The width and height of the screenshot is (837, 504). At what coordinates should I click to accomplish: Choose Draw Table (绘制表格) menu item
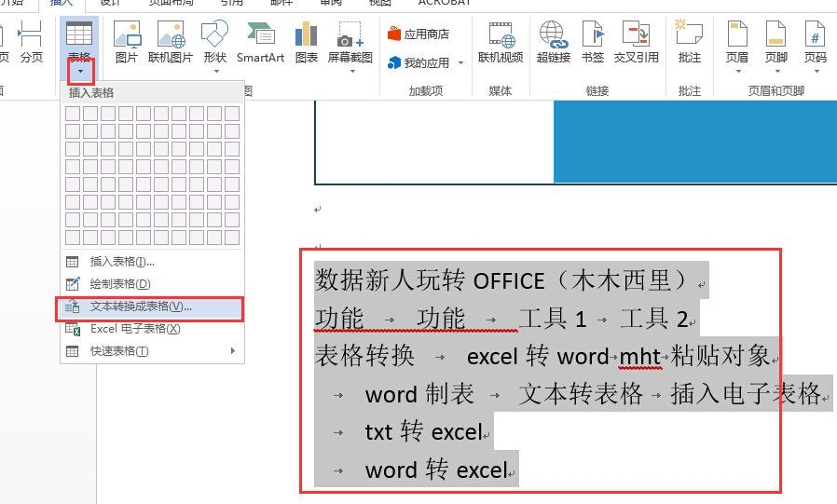[x=152, y=284]
